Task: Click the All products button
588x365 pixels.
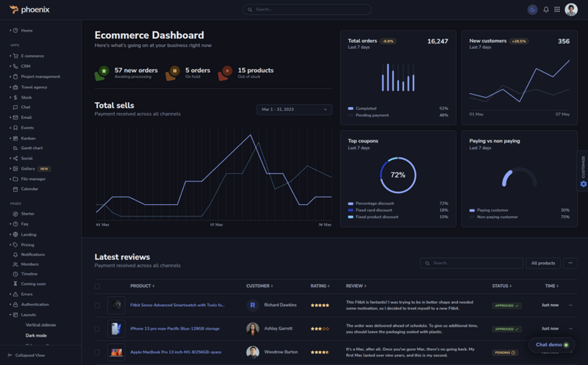Action: click(543, 263)
